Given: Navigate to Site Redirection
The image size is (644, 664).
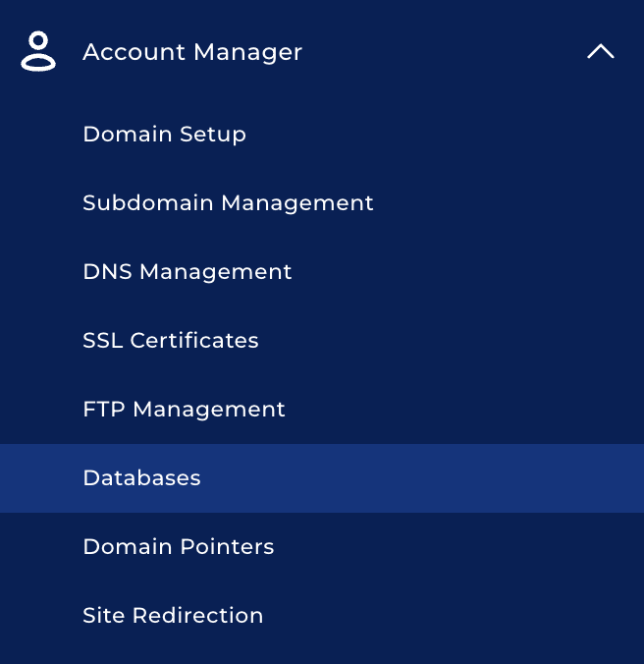Looking at the screenshot, I should tap(173, 615).
